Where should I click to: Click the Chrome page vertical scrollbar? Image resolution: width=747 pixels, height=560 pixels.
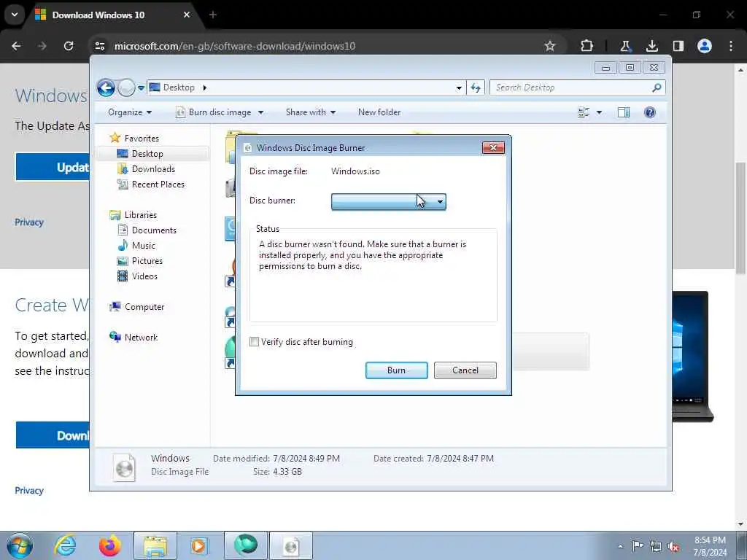[x=740, y=217]
